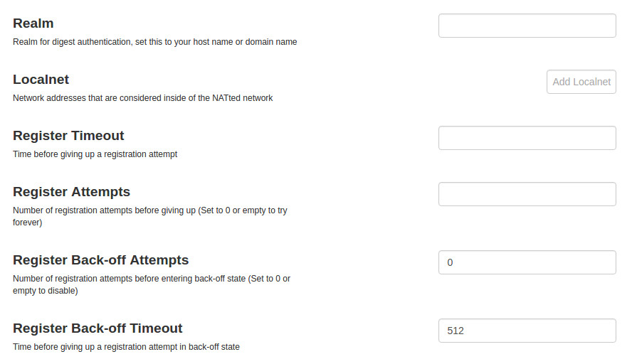Click the Realm heading label
637x364 pixels.
[33, 23]
